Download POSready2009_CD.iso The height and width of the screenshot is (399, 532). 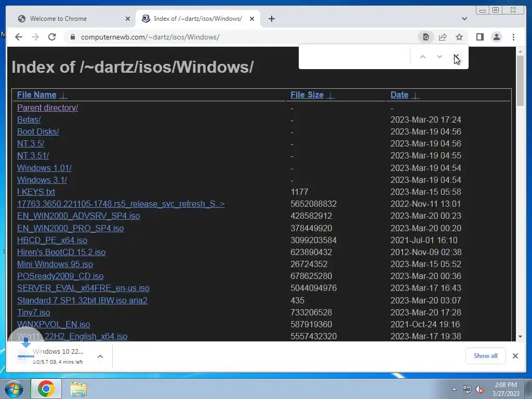click(60, 276)
